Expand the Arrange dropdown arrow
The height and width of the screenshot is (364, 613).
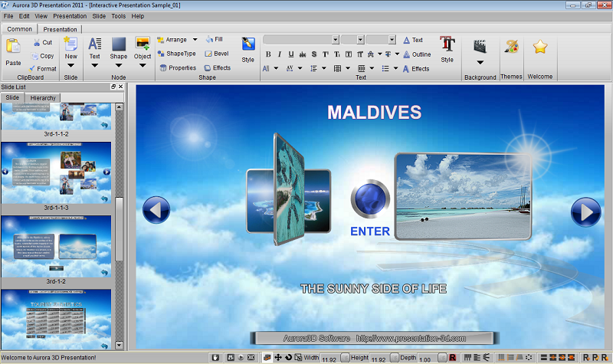point(195,40)
